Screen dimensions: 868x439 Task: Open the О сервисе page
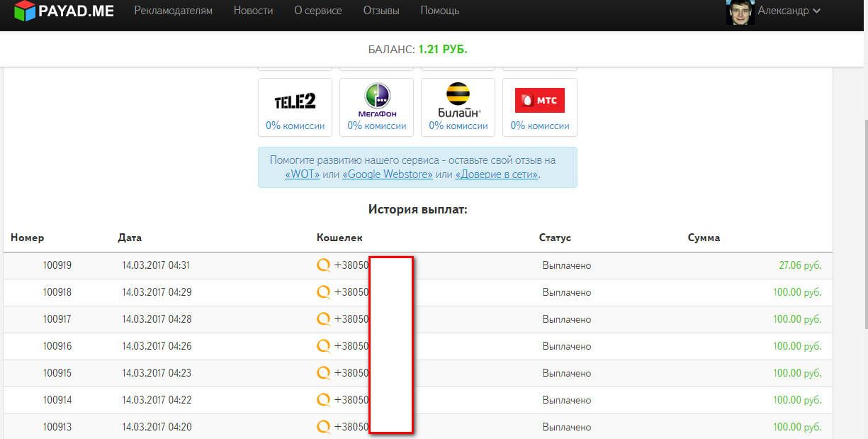tap(317, 11)
